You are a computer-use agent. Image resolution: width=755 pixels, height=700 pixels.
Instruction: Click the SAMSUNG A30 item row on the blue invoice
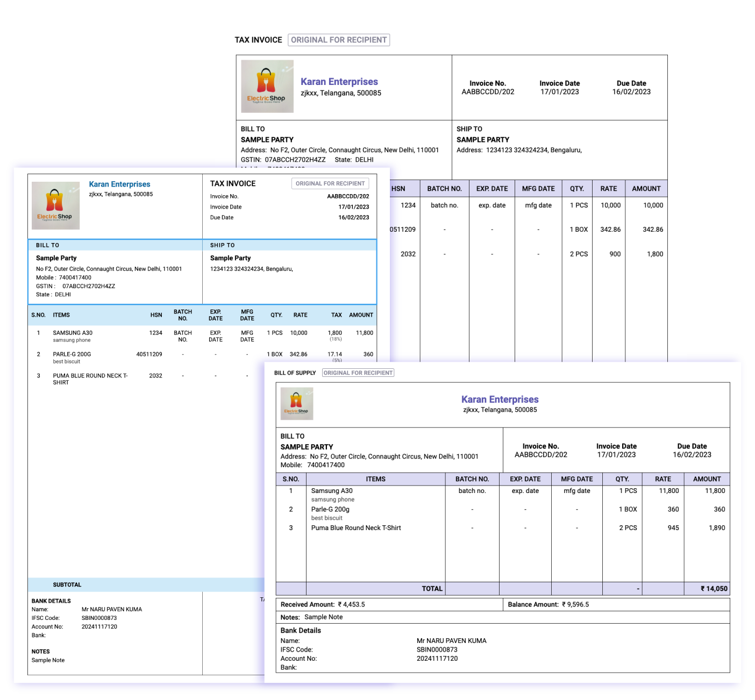202,336
